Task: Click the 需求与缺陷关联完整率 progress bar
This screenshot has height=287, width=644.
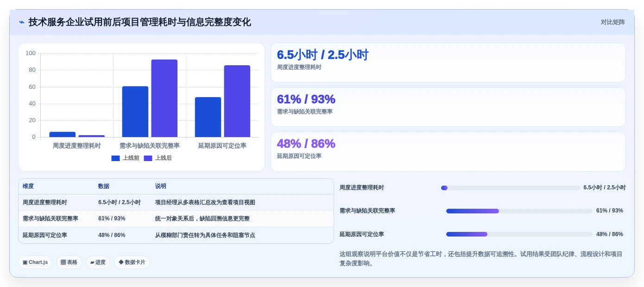Action: tap(519, 211)
